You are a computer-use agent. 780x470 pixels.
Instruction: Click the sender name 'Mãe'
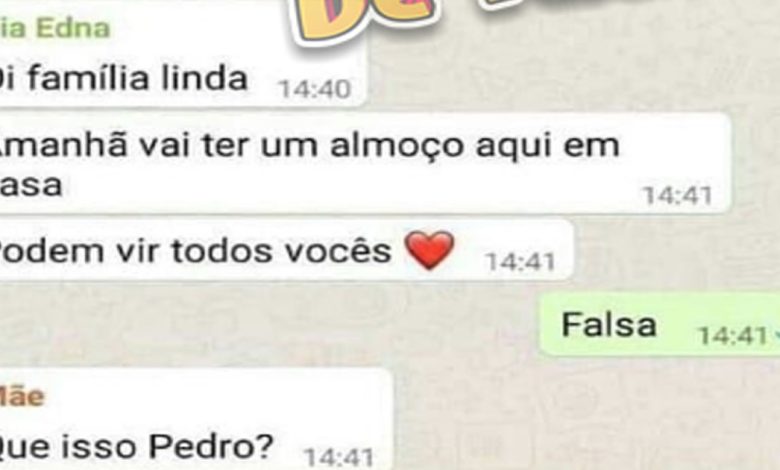tap(22, 396)
